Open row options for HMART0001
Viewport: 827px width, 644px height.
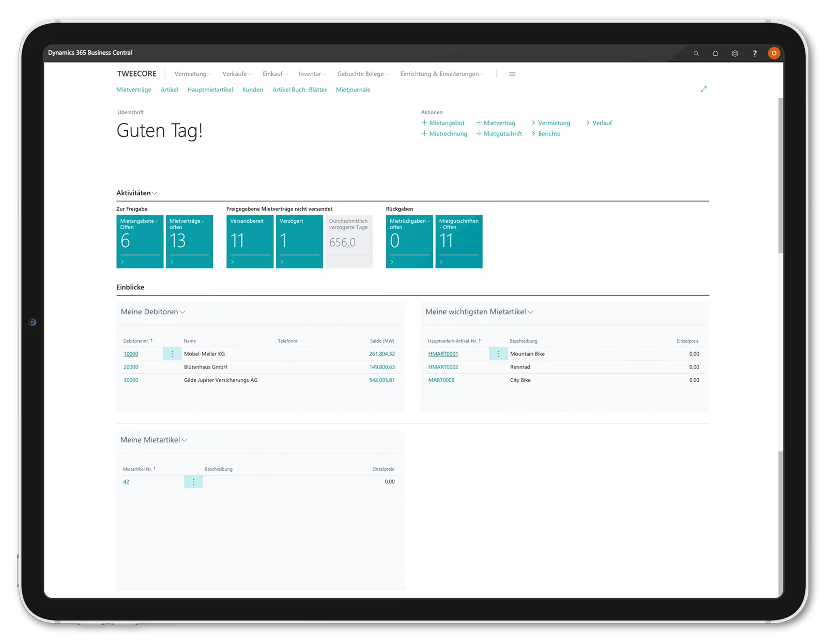tap(498, 354)
